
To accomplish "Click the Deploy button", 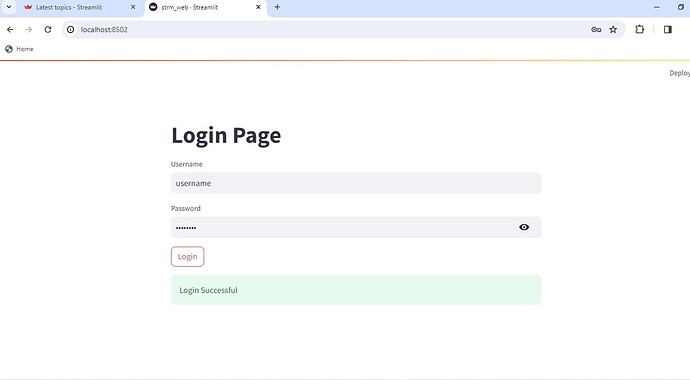I will point(679,73).
